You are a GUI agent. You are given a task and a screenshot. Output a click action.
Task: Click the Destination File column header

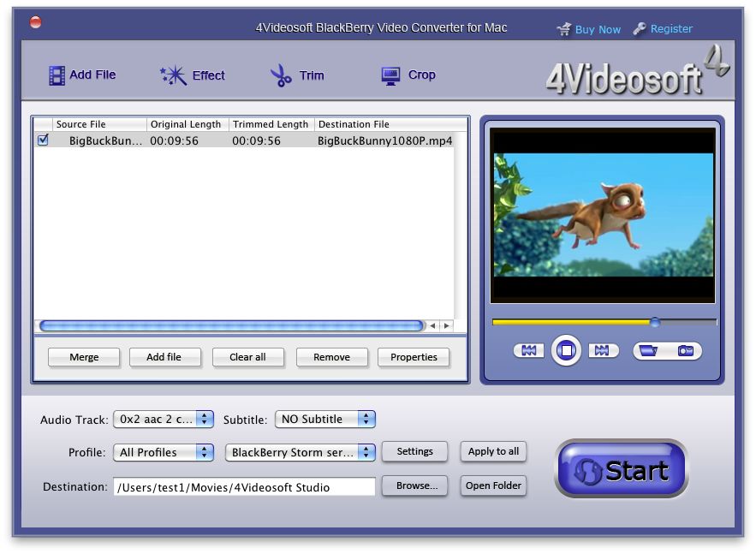[x=391, y=124]
